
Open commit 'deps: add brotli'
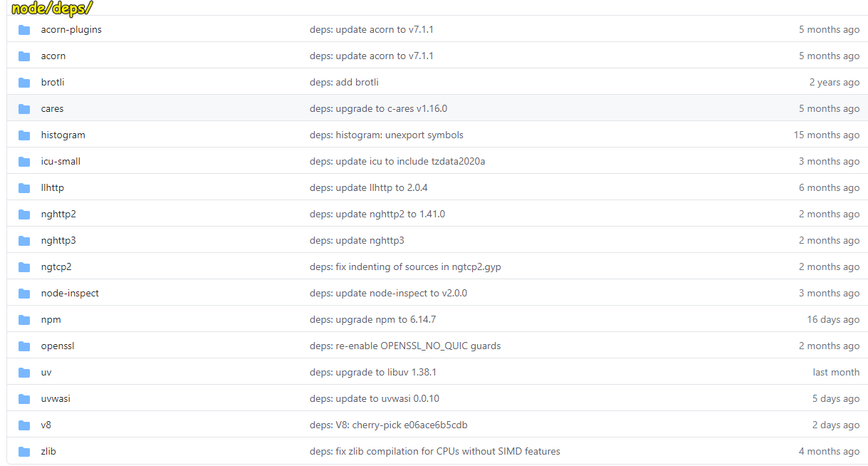344,83
